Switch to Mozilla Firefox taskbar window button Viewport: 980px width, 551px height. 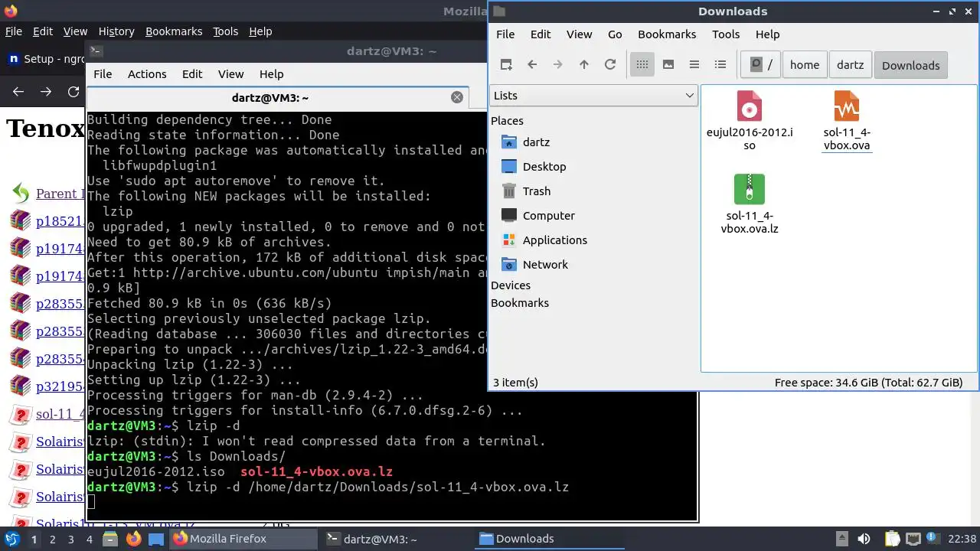coord(243,539)
